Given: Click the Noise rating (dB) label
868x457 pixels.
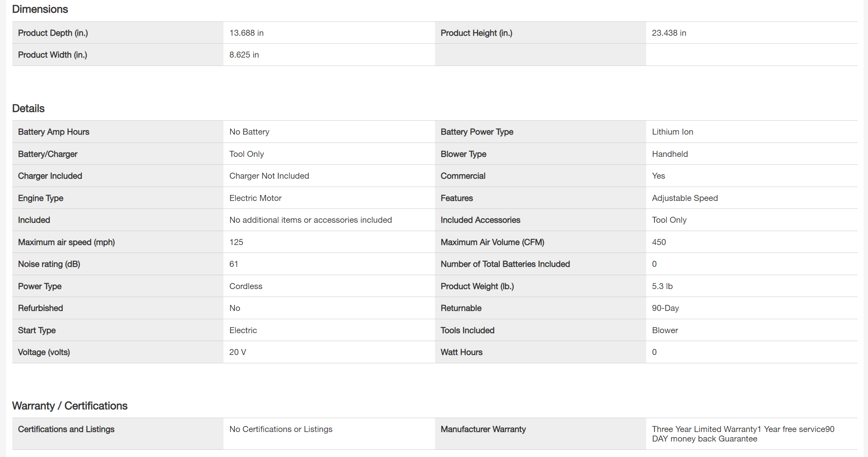Looking at the screenshot, I should [x=49, y=264].
